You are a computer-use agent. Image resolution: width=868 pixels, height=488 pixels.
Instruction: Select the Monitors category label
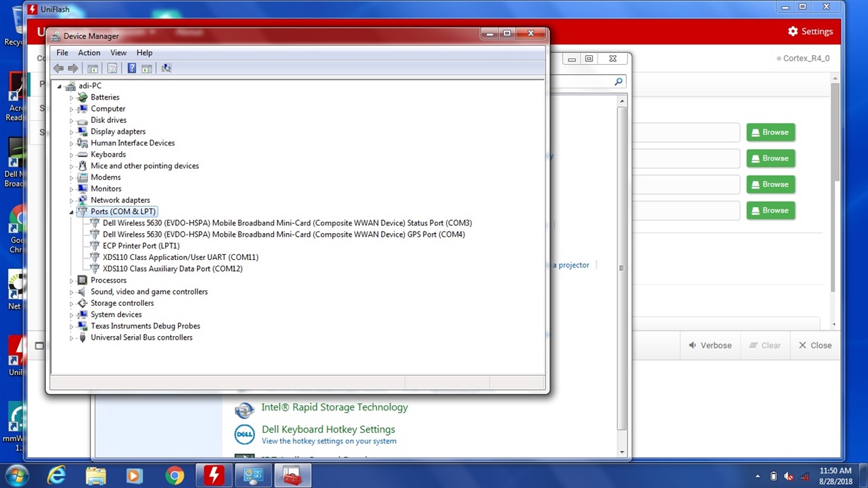click(x=106, y=189)
